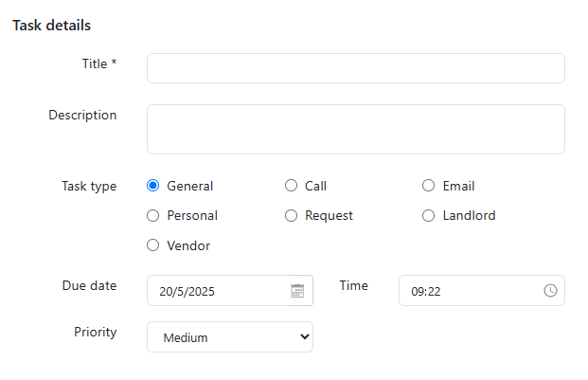Click the Priority dropdown chevron arrow

coord(305,336)
